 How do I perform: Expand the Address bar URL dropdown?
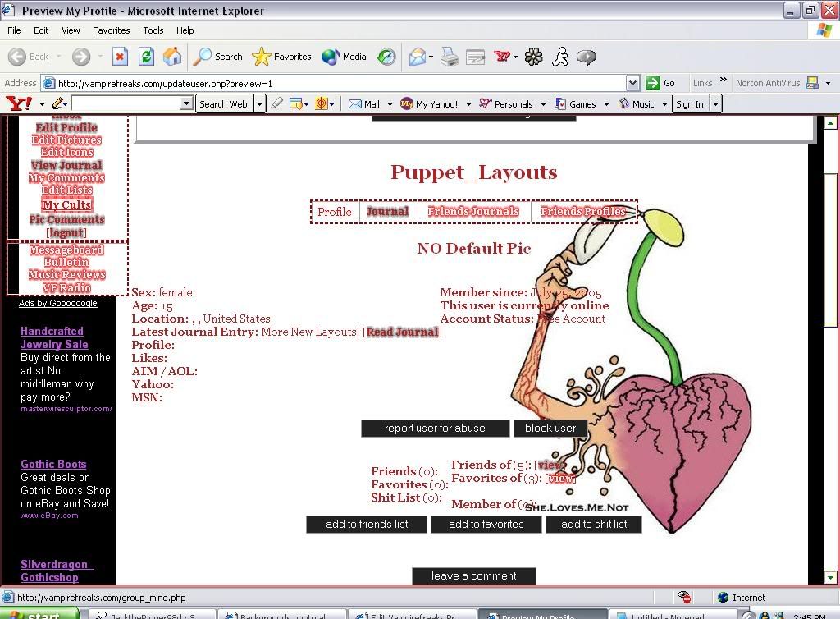click(632, 83)
